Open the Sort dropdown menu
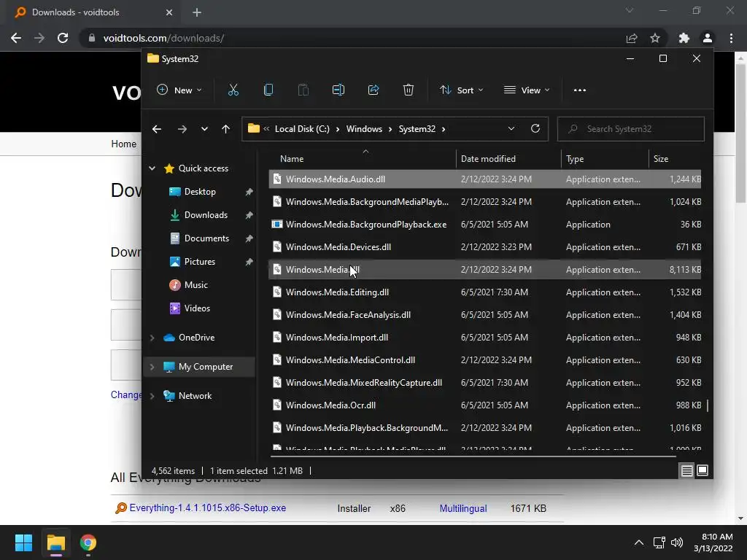Viewport: 747px width, 560px height. point(461,90)
